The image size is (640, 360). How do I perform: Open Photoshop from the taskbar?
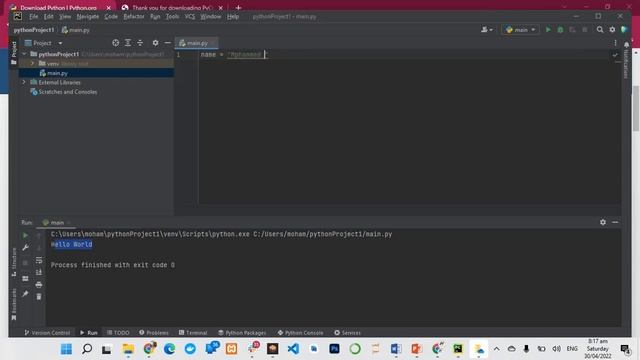(334, 349)
